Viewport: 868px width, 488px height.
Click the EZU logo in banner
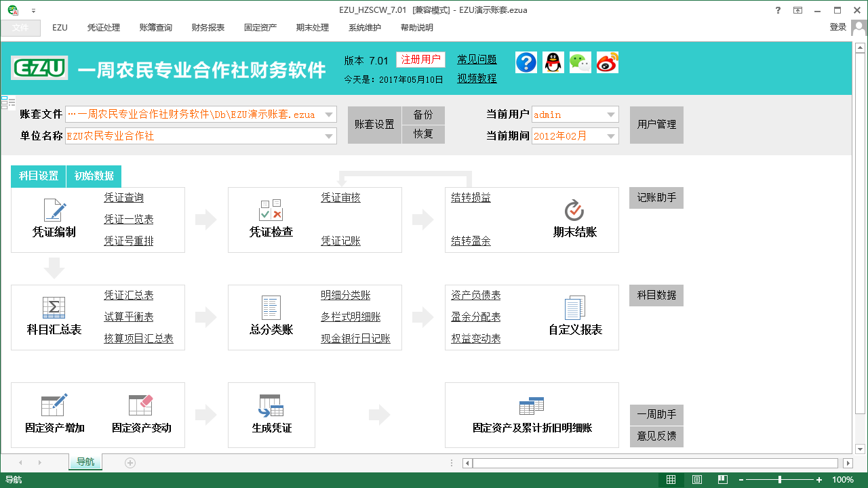[39, 68]
